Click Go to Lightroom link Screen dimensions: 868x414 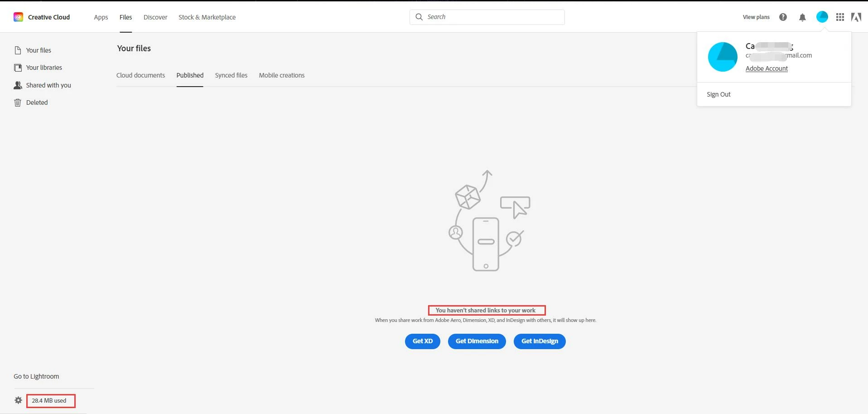36,376
